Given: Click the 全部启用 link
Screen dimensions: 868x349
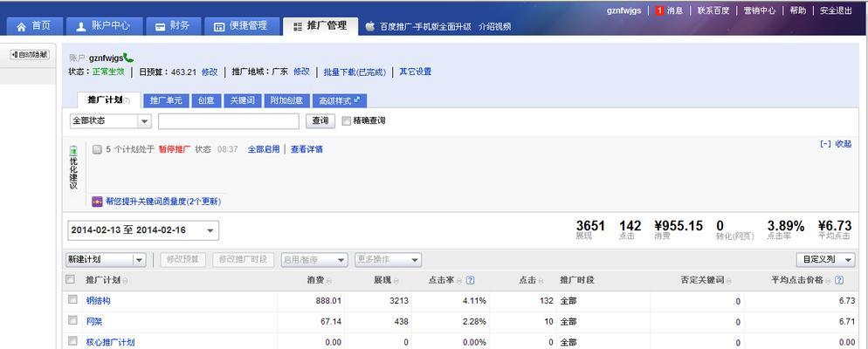Looking at the screenshot, I should click(264, 149).
